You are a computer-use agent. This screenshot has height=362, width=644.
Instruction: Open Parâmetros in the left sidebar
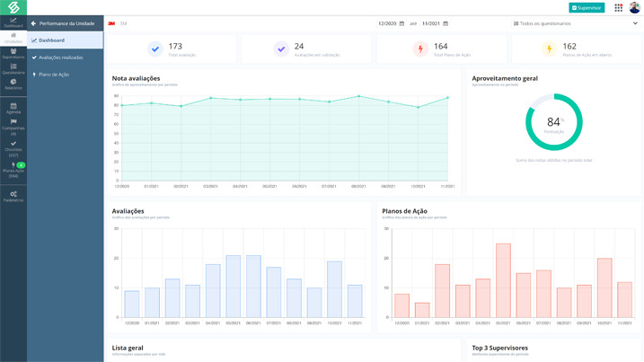coord(13,197)
